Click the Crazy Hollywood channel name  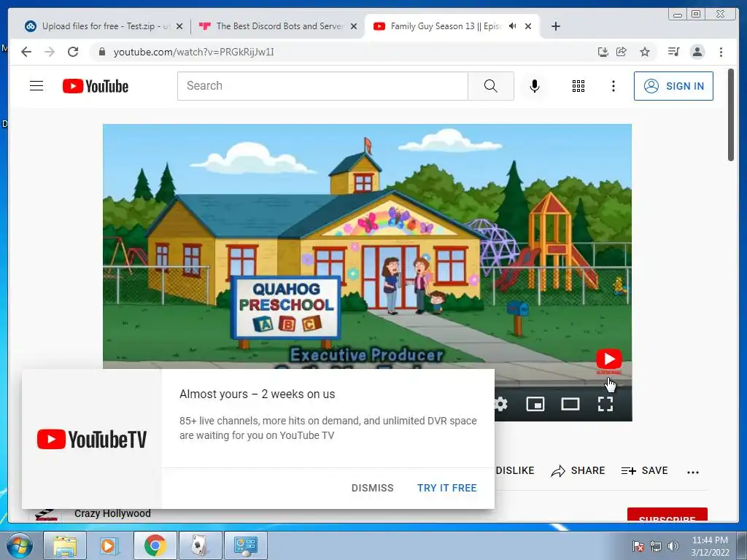coord(112,513)
